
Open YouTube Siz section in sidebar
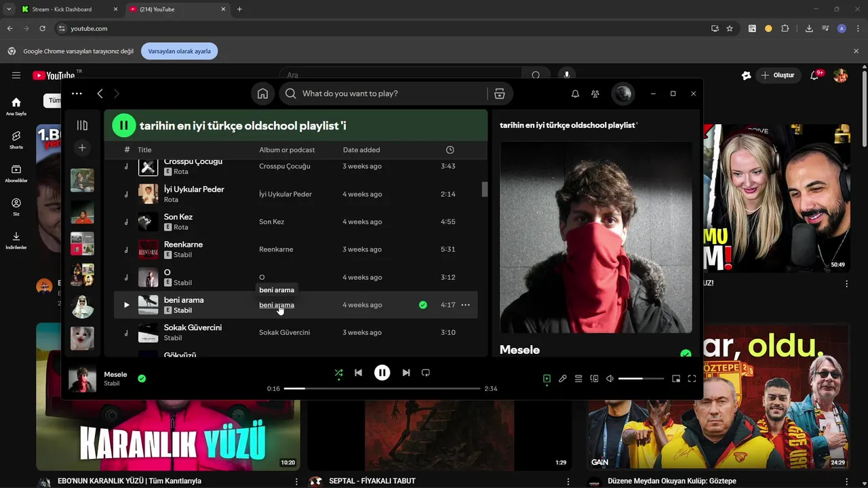point(16,207)
